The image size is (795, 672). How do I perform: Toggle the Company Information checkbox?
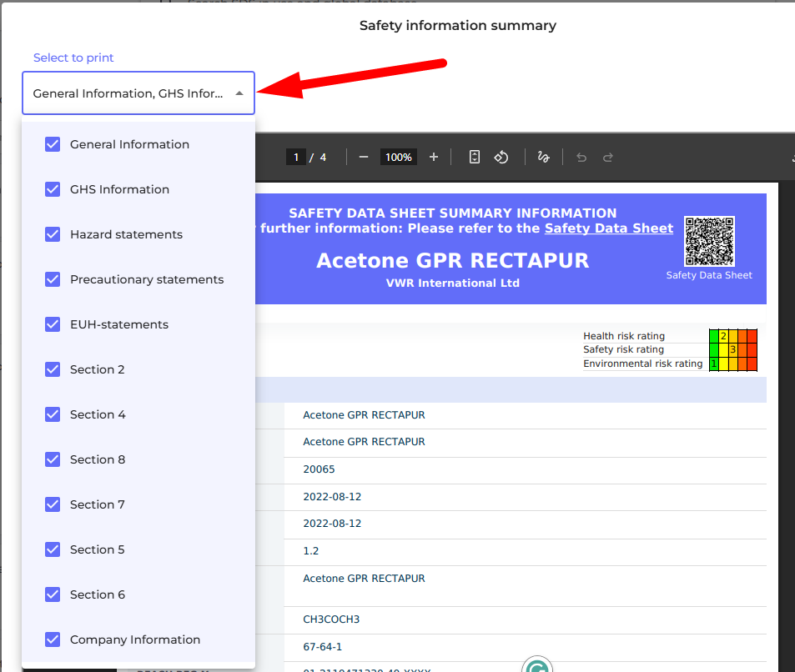coord(53,639)
